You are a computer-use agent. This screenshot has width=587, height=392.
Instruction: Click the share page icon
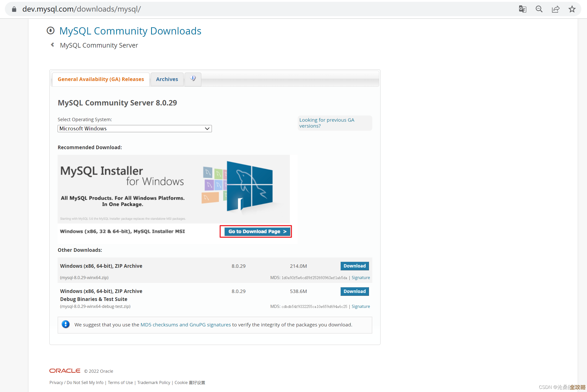click(x=555, y=9)
